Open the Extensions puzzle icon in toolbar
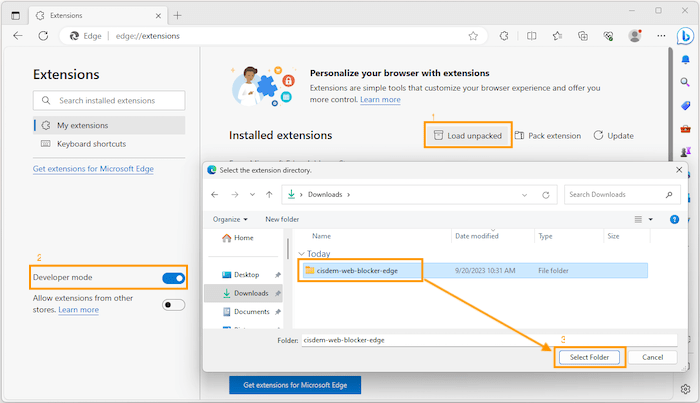This screenshot has width=700, height=403. click(504, 35)
